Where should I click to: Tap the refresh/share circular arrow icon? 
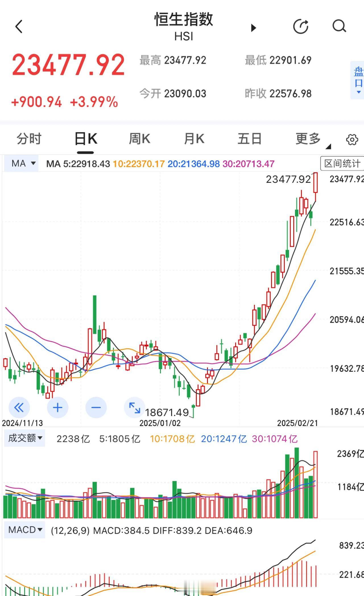pyautogui.click(x=301, y=27)
